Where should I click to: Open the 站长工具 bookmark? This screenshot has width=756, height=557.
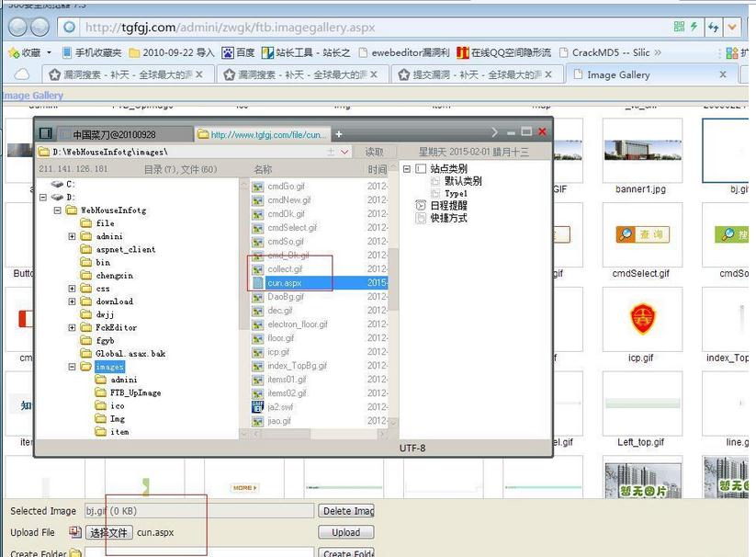pyautogui.click(x=306, y=52)
